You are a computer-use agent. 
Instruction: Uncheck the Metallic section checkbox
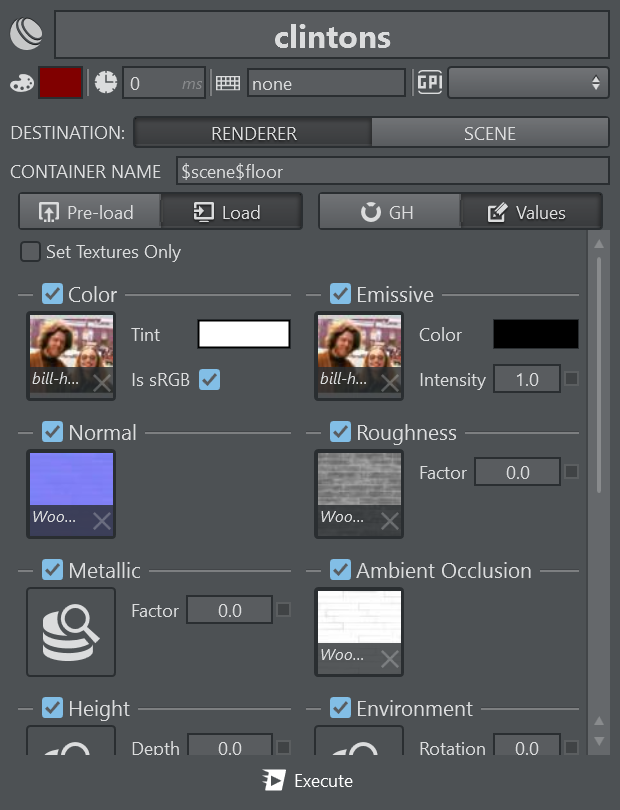[x=52, y=569]
